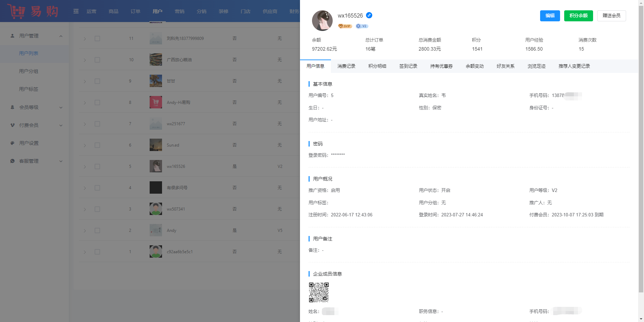Viewport: 644px width, 322px height.
Task: Expand the row arrow for user 甘甘
Action: (85, 82)
